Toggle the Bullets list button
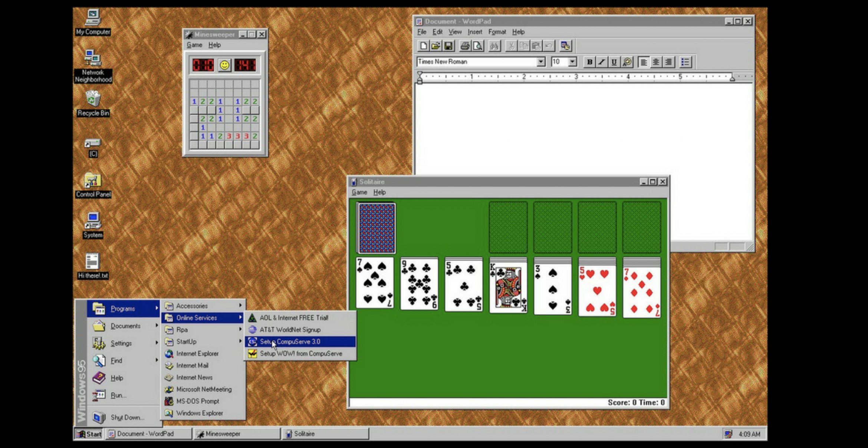 coord(685,62)
